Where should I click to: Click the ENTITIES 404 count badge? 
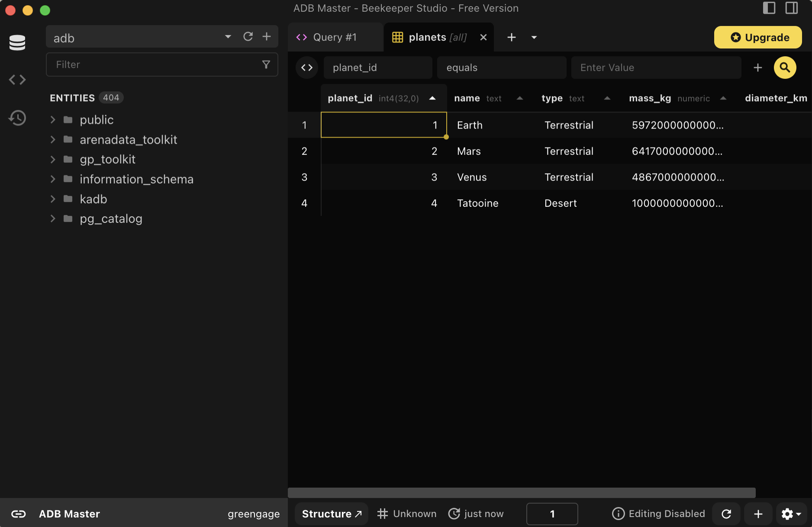click(x=111, y=98)
